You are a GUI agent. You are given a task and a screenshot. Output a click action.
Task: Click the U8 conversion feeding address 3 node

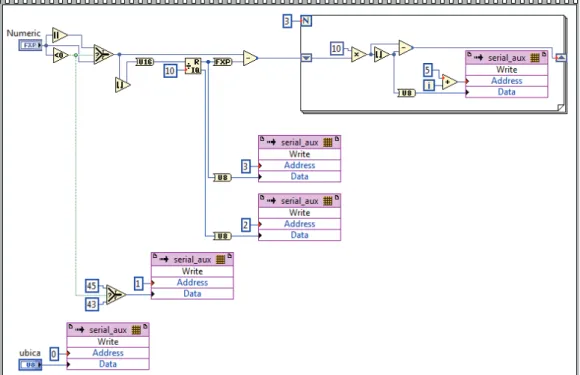(223, 178)
